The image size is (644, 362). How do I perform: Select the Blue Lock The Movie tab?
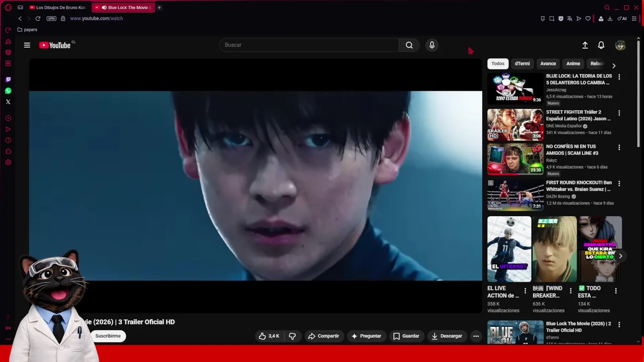coord(123,8)
